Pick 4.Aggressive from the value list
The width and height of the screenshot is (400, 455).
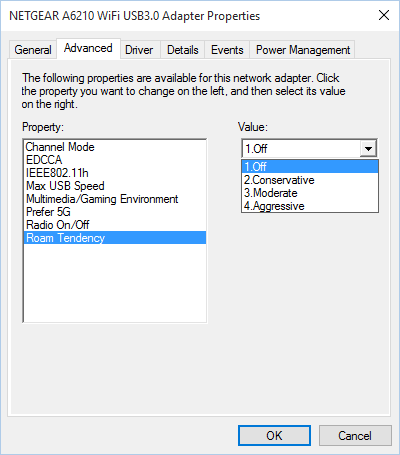tap(310, 206)
